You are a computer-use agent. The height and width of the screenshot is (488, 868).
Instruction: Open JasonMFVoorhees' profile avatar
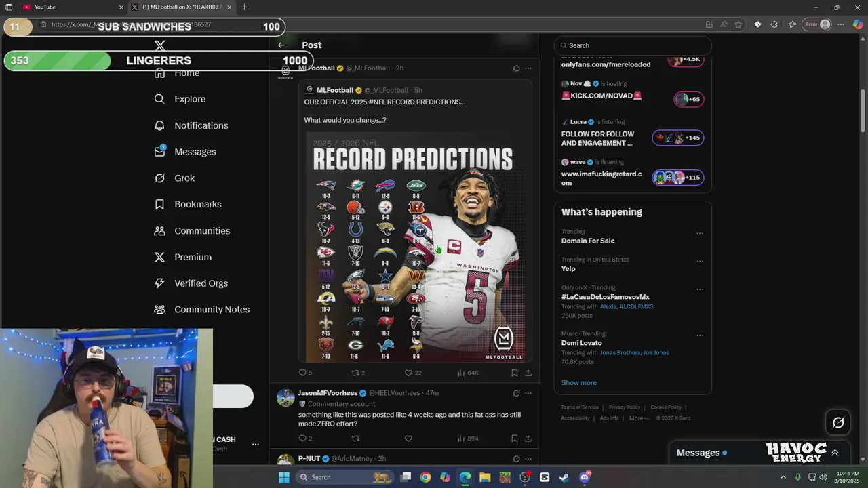(x=285, y=398)
